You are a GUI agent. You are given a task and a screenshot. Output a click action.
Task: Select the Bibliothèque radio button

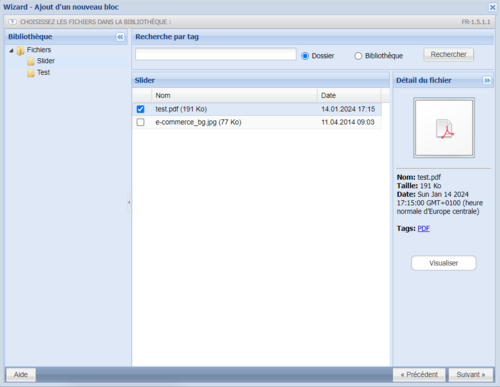tap(358, 56)
